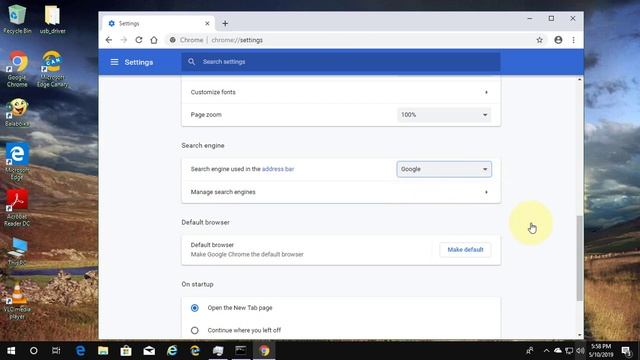Click the scrollbar down arrow
The width and height of the screenshot is (640, 360).
(580, 335)
